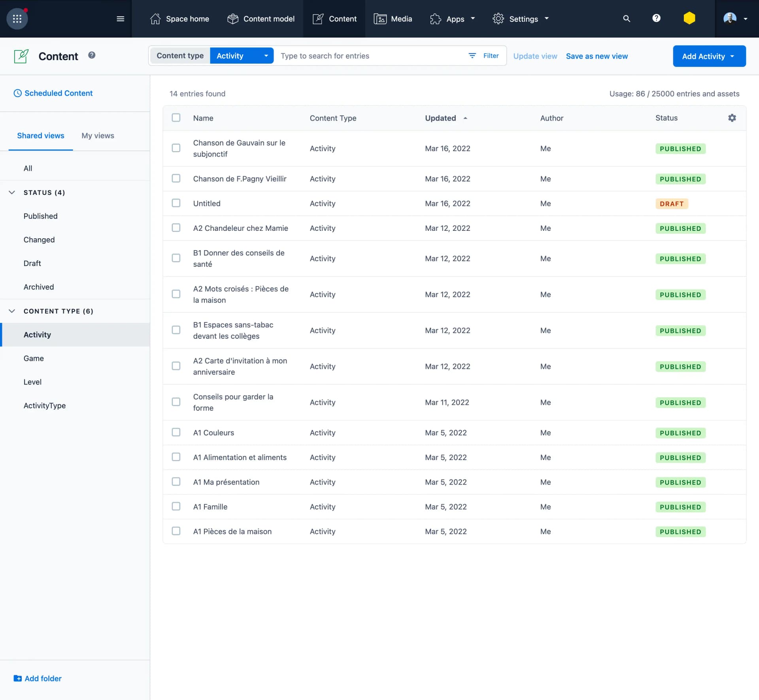Open the app switcher waffle icon
Image resolution: width=759 pixels, height=700 pixels.
pos(17,19)
